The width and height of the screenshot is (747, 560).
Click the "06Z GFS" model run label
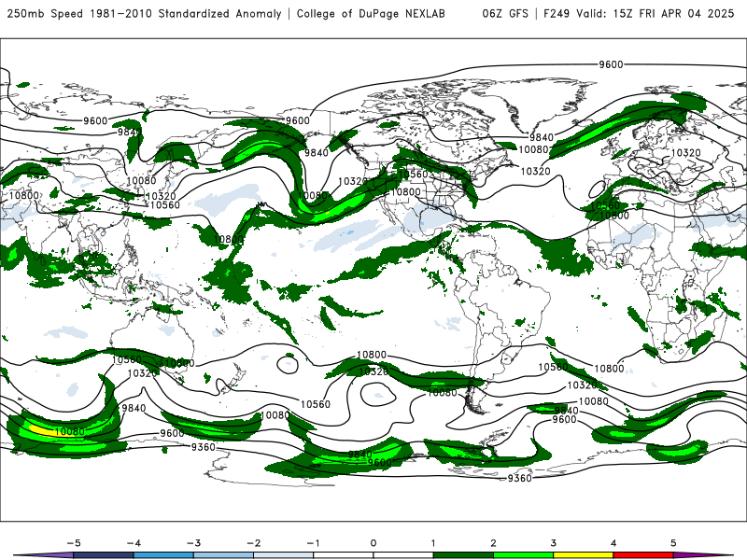pos(505,14)
